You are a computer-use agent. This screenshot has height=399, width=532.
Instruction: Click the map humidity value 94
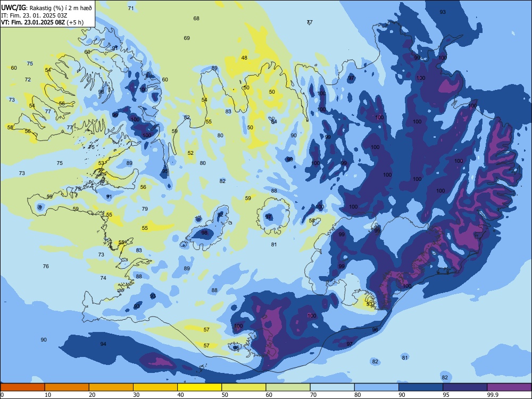pyautogui.click(x=103, y=344)
